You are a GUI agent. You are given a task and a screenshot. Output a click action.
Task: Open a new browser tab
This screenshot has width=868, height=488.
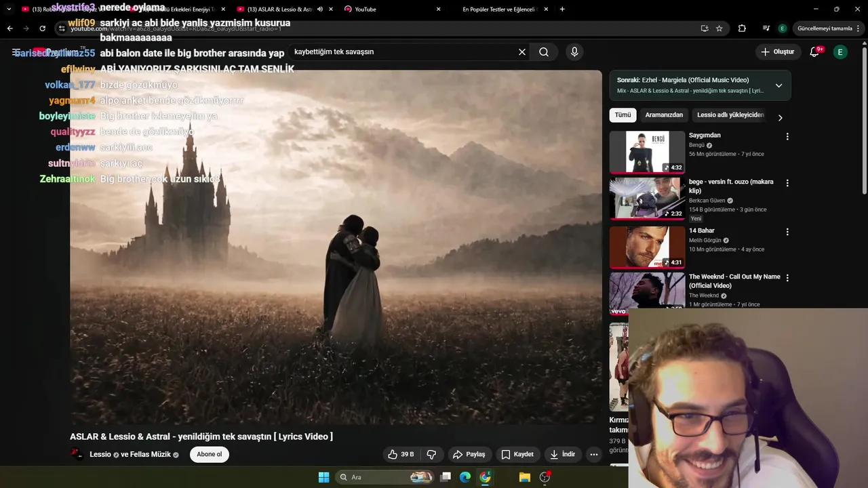coord(562,9)
